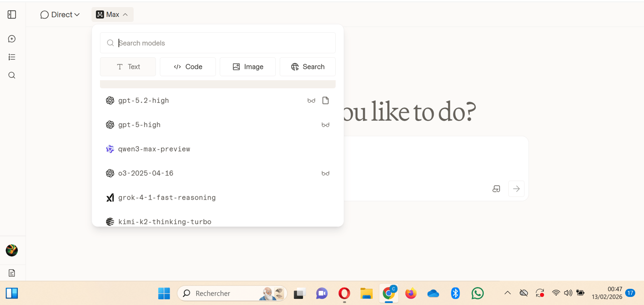
Task: Filter models by Code
Action: tap(188, 67)
